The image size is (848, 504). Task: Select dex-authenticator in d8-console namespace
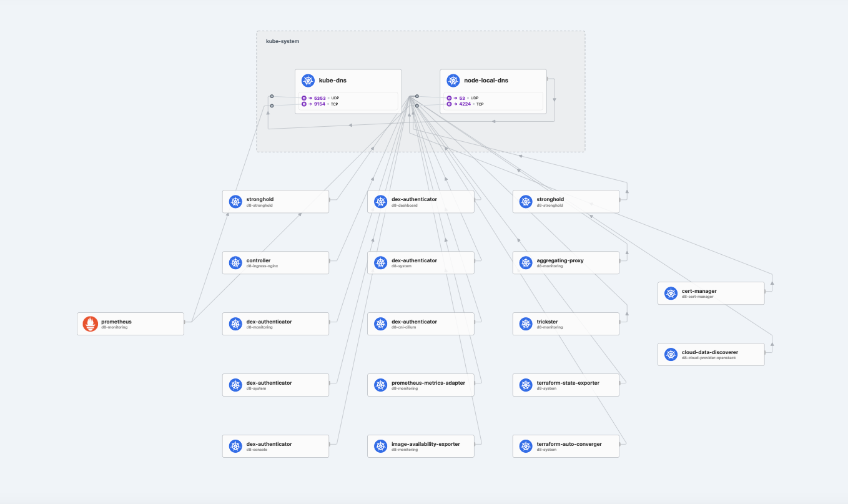click(275, 447)
